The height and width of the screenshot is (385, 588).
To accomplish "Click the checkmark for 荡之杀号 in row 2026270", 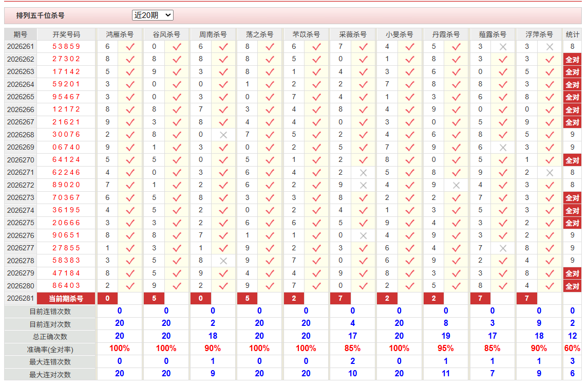I will (x=270, y=160).
